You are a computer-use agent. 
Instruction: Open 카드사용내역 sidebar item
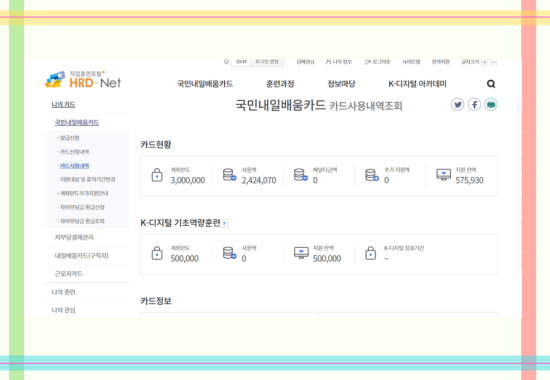(x=74, y=166)
